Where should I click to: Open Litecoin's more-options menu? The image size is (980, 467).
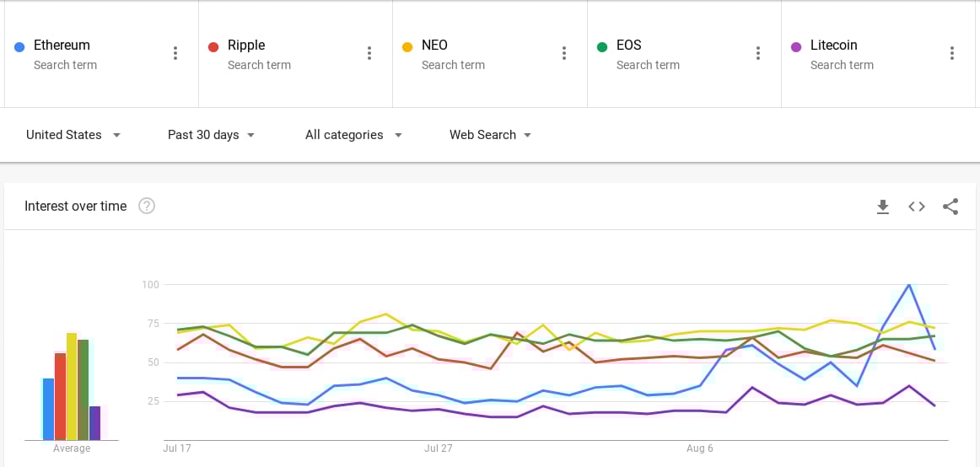click(952, 53)
